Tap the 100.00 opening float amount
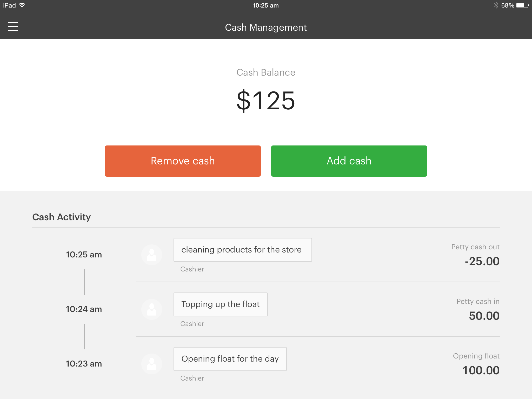The height and width of the screenshot is (399, 532). pyautogui.click(x=481, y=370)
